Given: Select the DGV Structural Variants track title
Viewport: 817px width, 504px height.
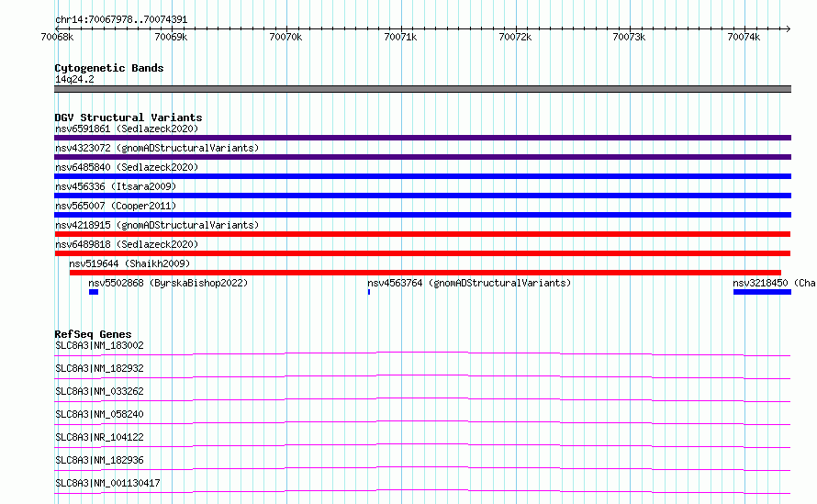Looking at the screenshot, I should click(129, 118).
